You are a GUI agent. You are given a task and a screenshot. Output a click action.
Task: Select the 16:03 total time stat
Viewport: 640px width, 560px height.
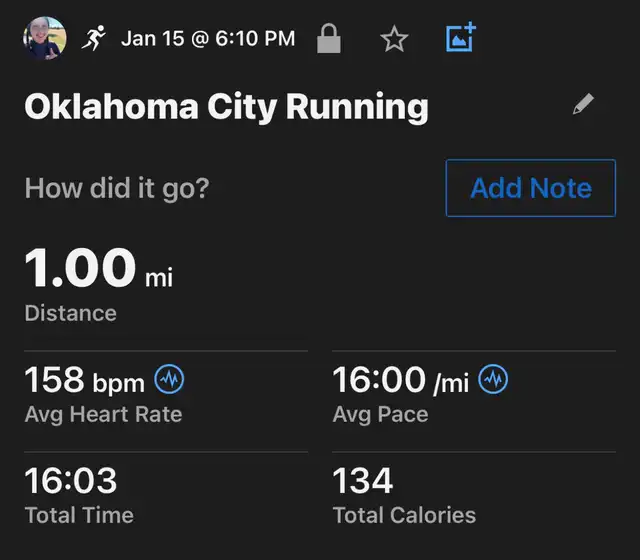[71, 481]
